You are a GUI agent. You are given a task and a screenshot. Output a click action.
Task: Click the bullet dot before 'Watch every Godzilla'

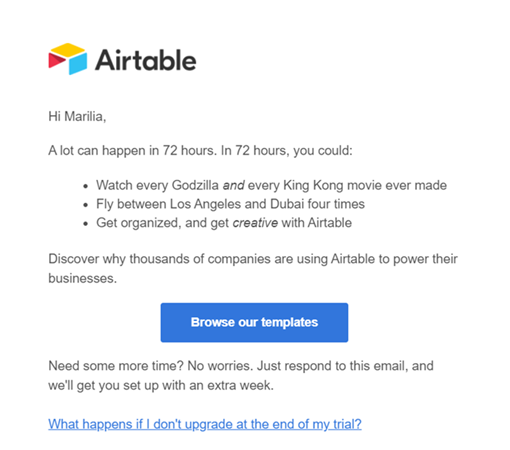tap(86, 186)
